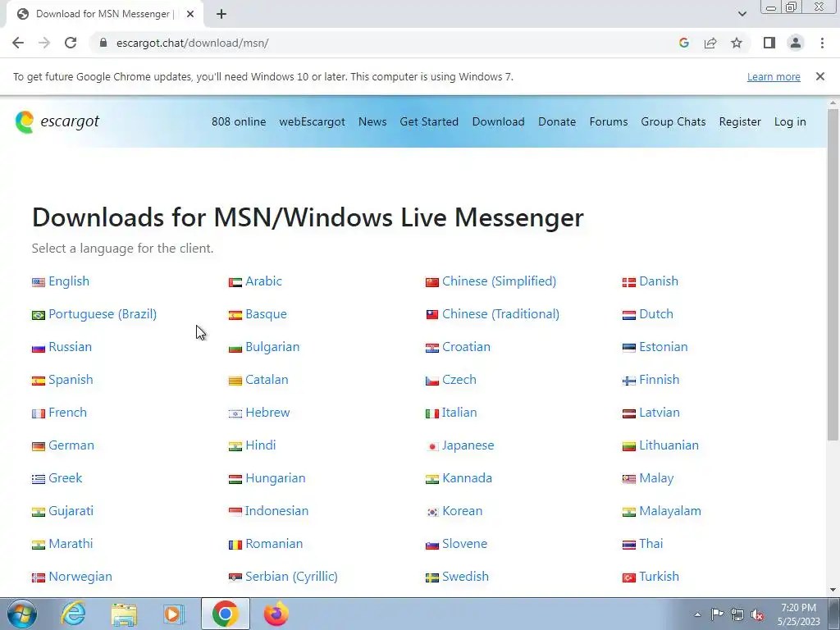Select Japanese language download
The image size is (840, 630).
tap(468, 445)
